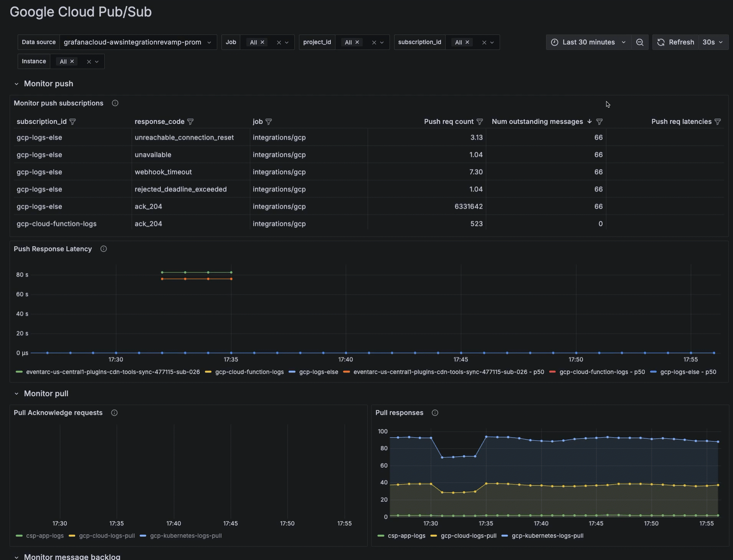Filter the Push req count column

480,122
